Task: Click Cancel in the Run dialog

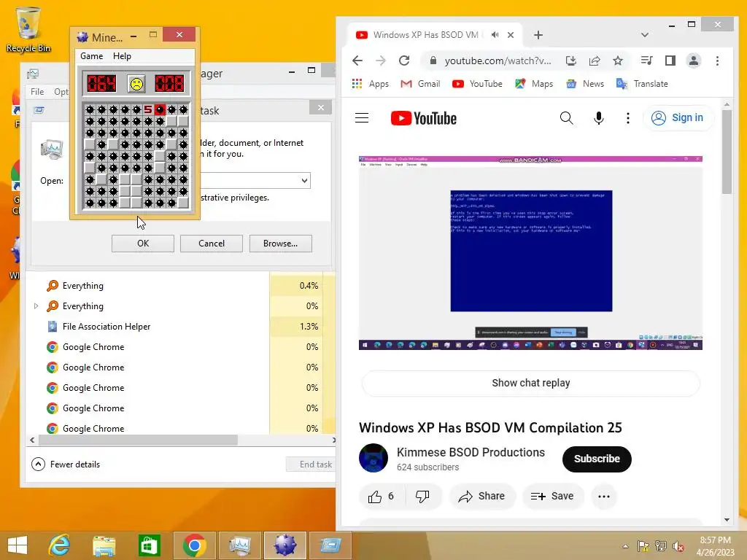Action: coord(212,244)
